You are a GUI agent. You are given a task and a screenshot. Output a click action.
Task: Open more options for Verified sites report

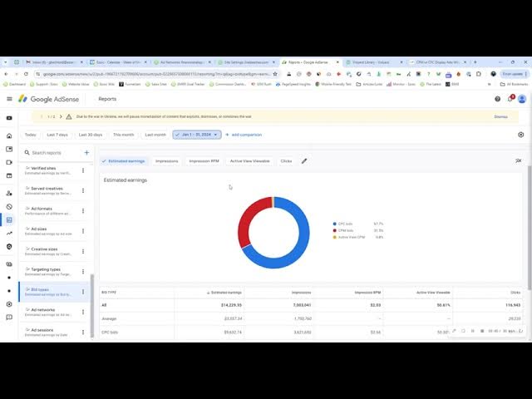tap(83, 170)
